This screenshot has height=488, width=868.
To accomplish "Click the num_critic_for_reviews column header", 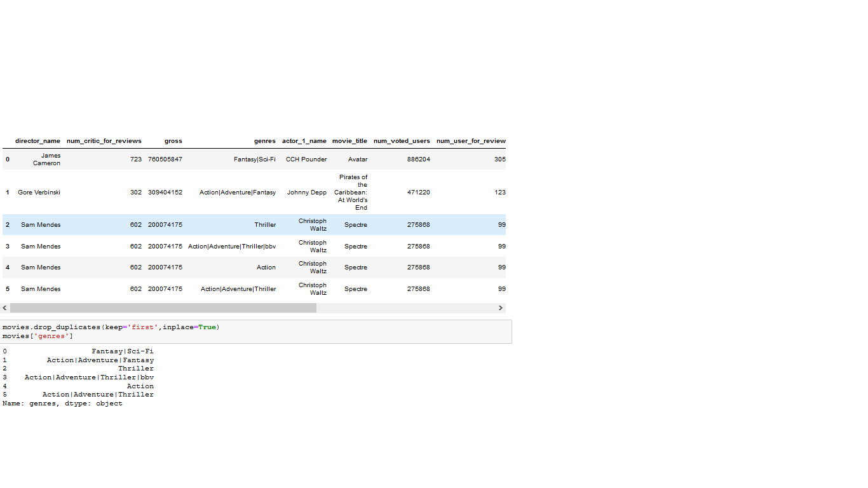I will (x=104, y=141).
